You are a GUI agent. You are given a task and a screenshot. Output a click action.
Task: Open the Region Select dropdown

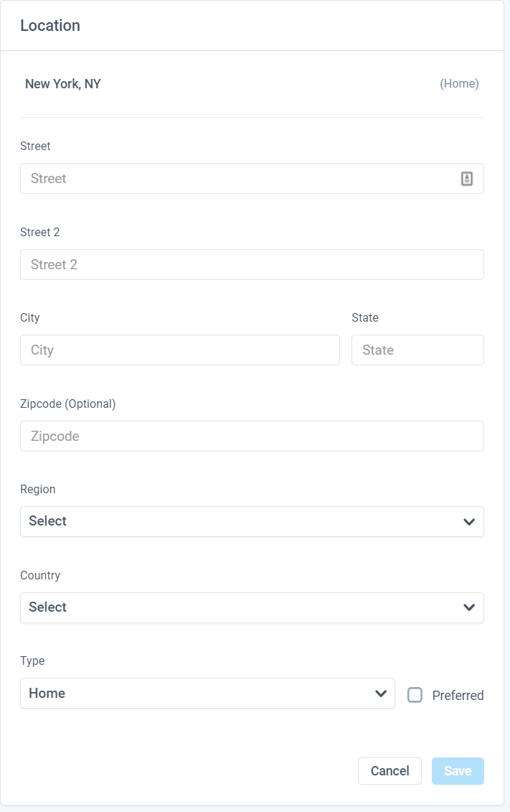tap(252, 521)
